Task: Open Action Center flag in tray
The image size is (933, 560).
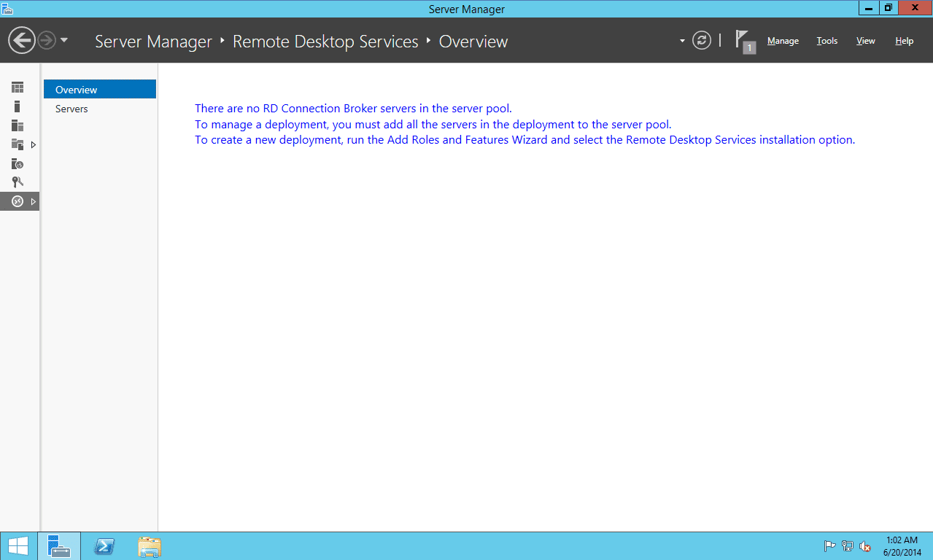Action: [x=829, y=546]
